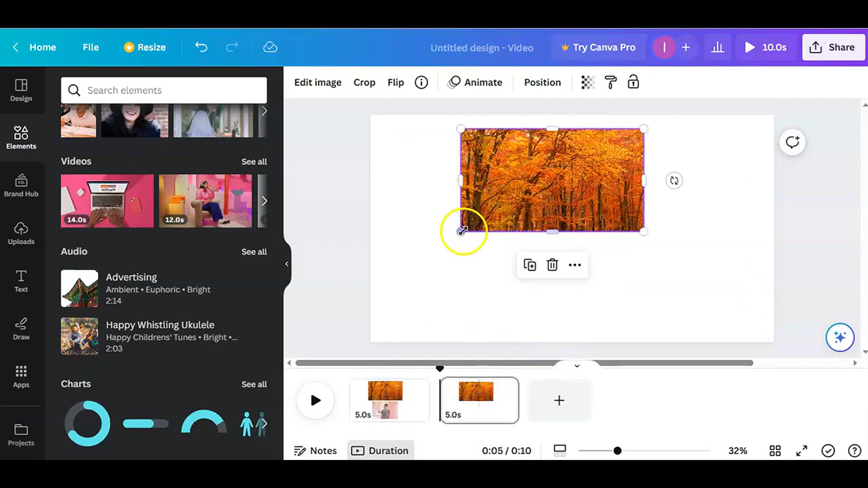Open the Notes panel
The image size is (868, 488).
(x=316, y=451)
